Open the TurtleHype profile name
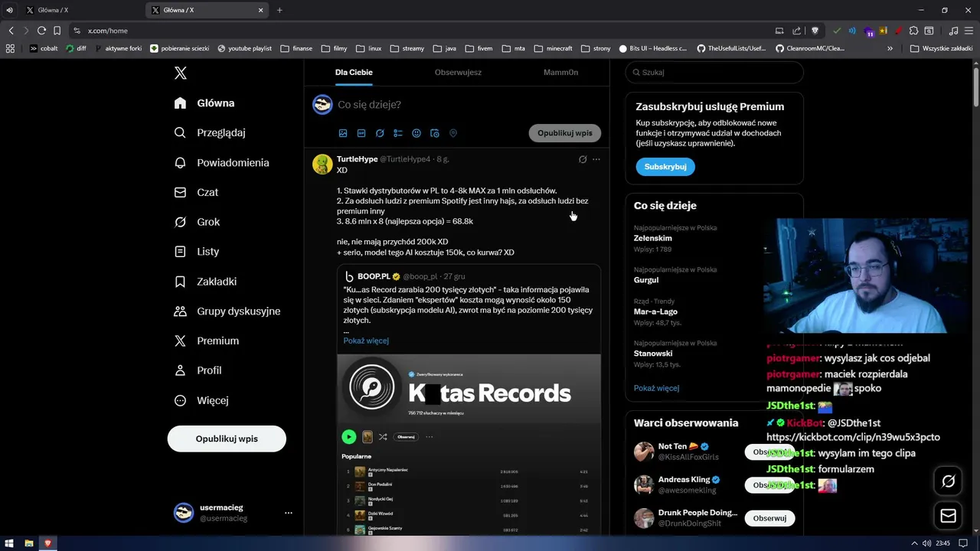 (357, 159)
